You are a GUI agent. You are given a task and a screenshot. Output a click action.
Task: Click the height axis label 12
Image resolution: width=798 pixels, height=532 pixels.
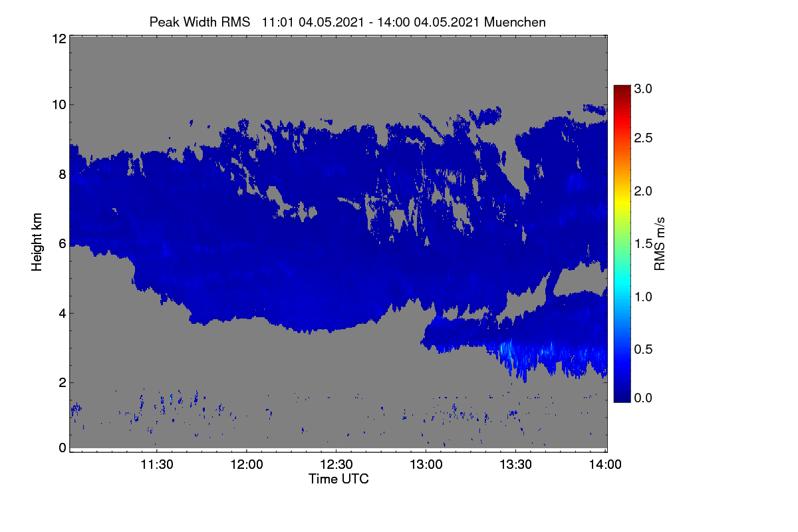click(59, 39)
